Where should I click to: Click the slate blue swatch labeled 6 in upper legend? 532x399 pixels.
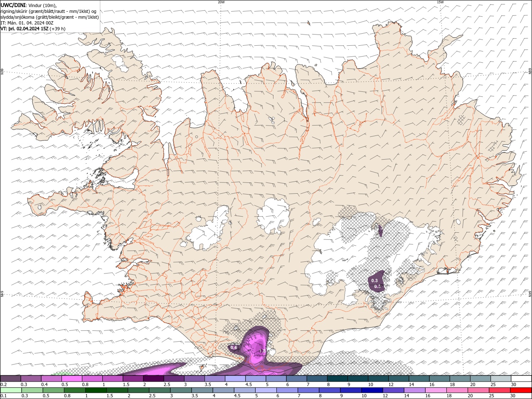297,379
